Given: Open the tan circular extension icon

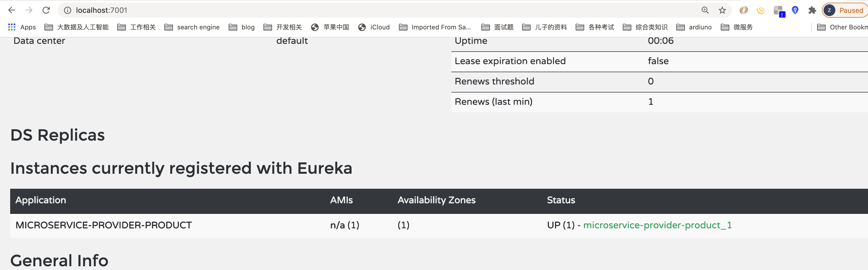Looking at the screenshot, I should [x=744, y=10].
